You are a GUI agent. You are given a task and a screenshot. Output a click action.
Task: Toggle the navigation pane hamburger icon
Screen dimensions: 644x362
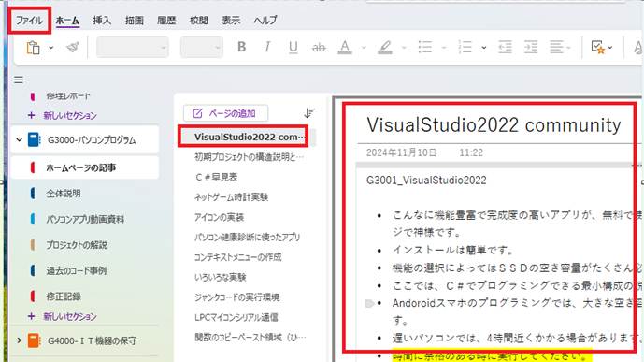coord(19,80)
